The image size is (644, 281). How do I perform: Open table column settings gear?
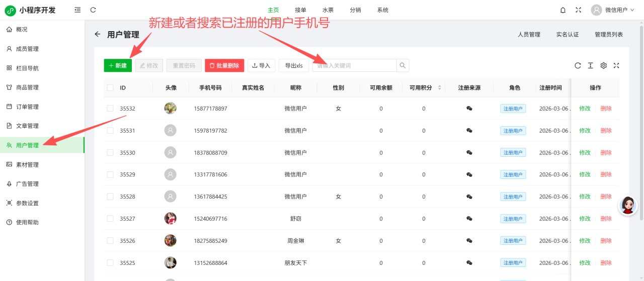pyautogui.click(x=603, y=65)
